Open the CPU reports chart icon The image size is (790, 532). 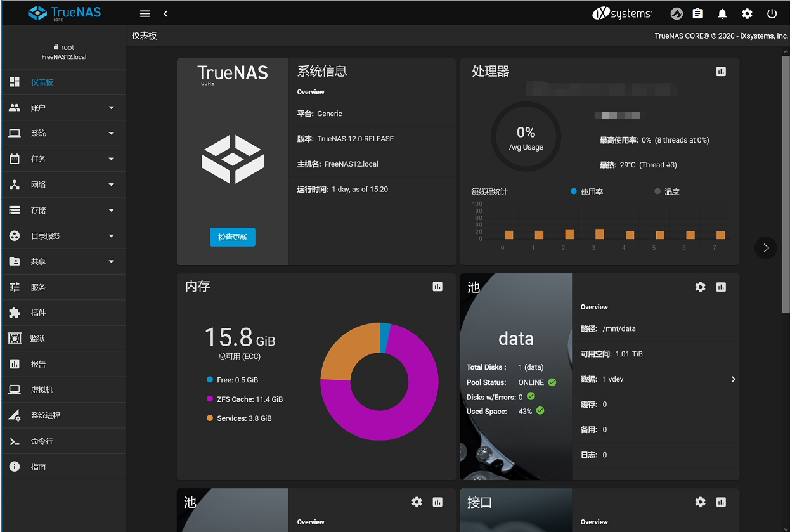click(x=721, y=72)
